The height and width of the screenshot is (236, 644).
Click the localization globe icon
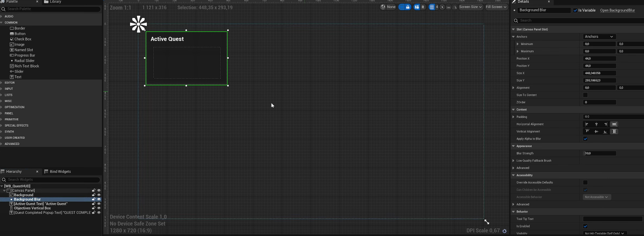[x=383, y=7]
